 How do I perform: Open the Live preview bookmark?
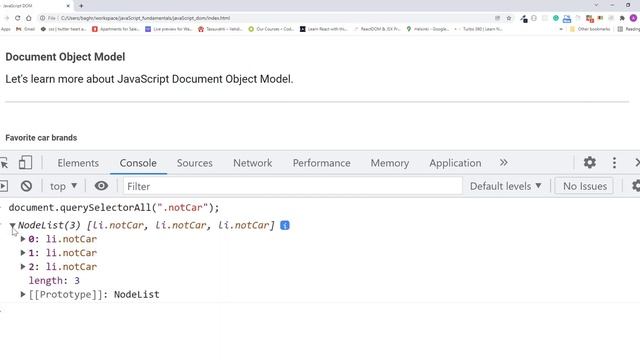(169, 29)
